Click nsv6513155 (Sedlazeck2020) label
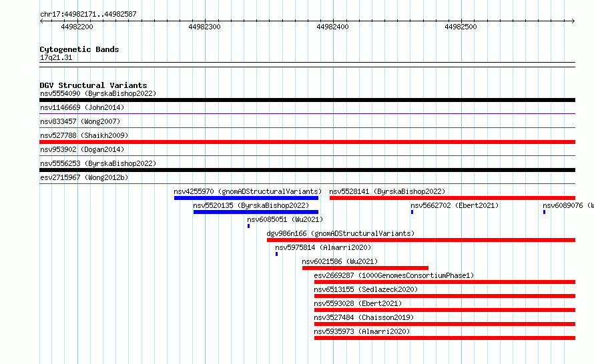Viewport: 594px width, 364px height. 366,289
